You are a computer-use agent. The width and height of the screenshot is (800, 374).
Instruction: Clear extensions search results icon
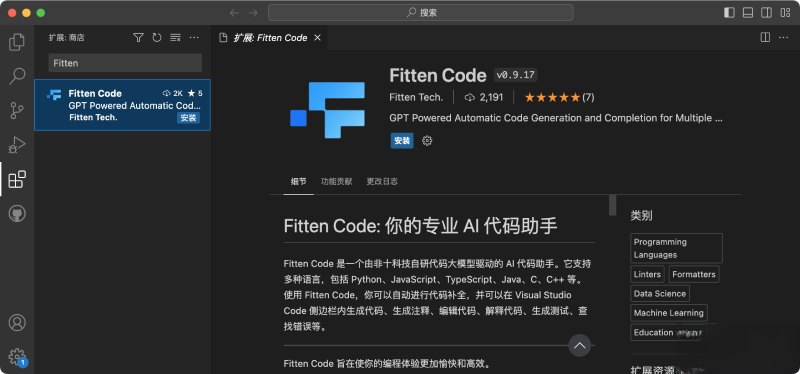coord(176,37)
